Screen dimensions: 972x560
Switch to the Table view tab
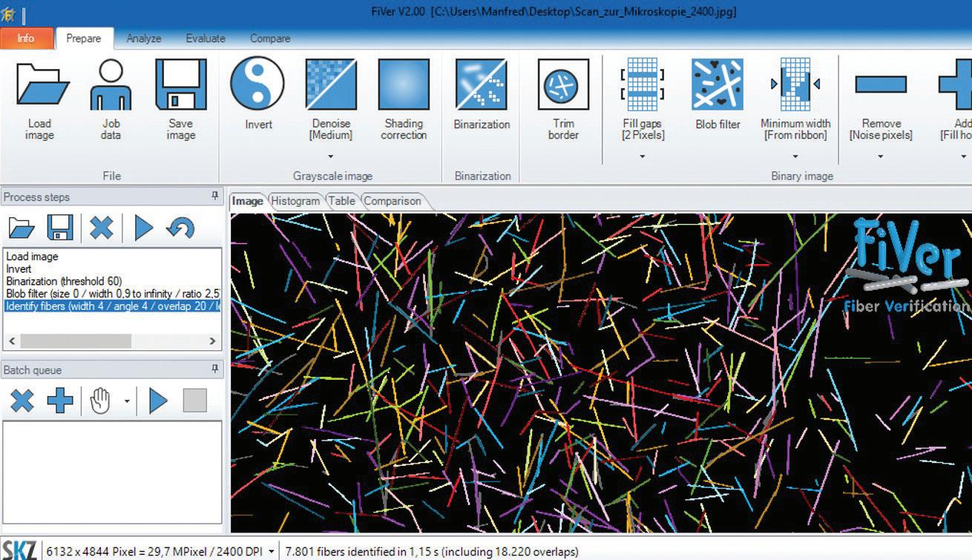pyautogui.click(x=341, y=201)
